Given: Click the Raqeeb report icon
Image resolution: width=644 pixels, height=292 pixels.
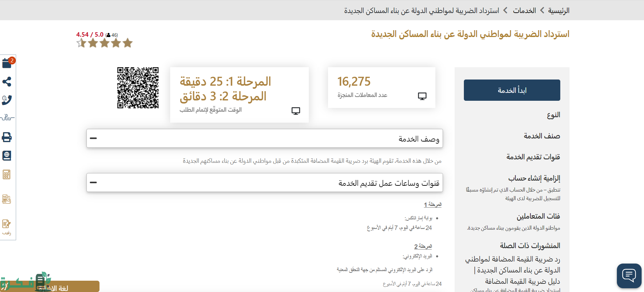Looking at the screenshot, I should (7, 227).
